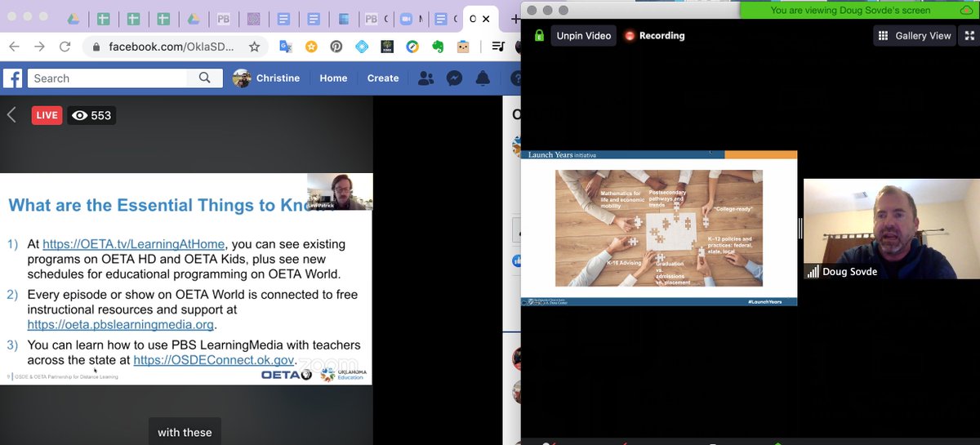The width and height of the screenshot is (980, 445).
Task: Switch to the solid blue square tab
Action: (343, 18)
